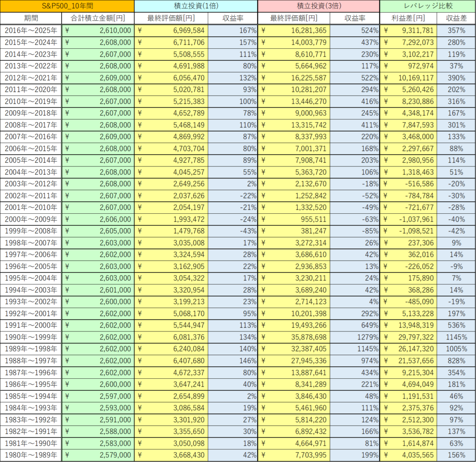Select the 利益差[円] column header

[x=408, y=18]
